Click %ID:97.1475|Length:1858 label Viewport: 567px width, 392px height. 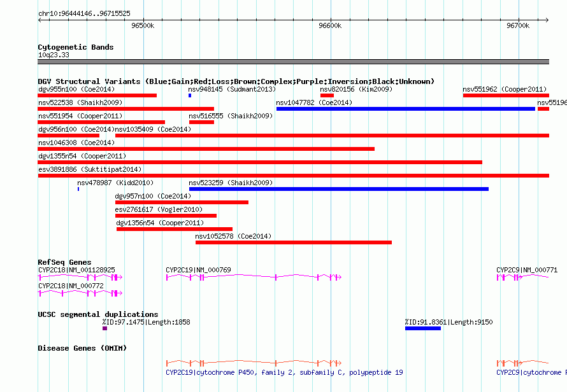(x=146, y=322)
